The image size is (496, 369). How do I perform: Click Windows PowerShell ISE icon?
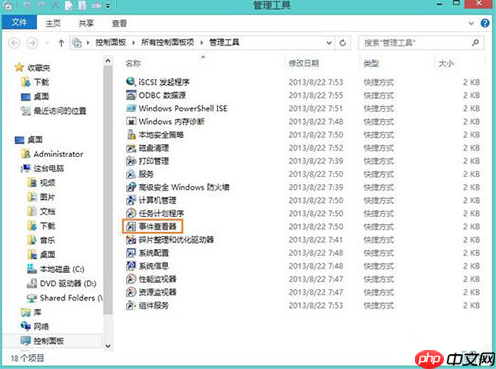click(x=131, y=108)
